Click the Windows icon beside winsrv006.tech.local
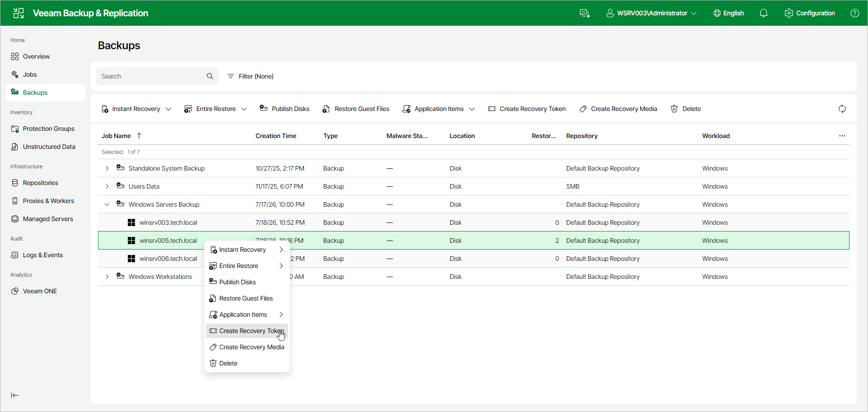The height and width of the screenshot is (412, 868). pyautogui.click(x=131, y=259)
